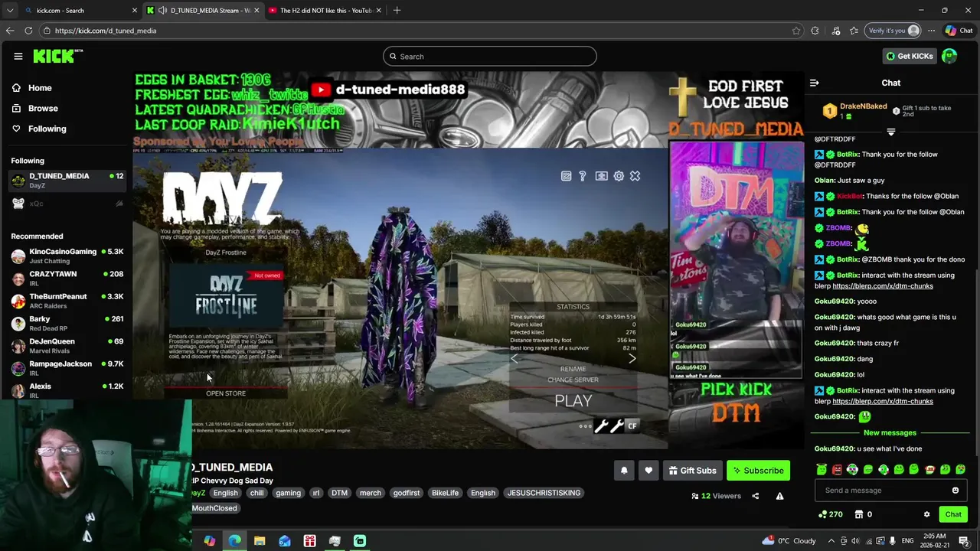Click the New messages chat banner

tap(890, 433)
